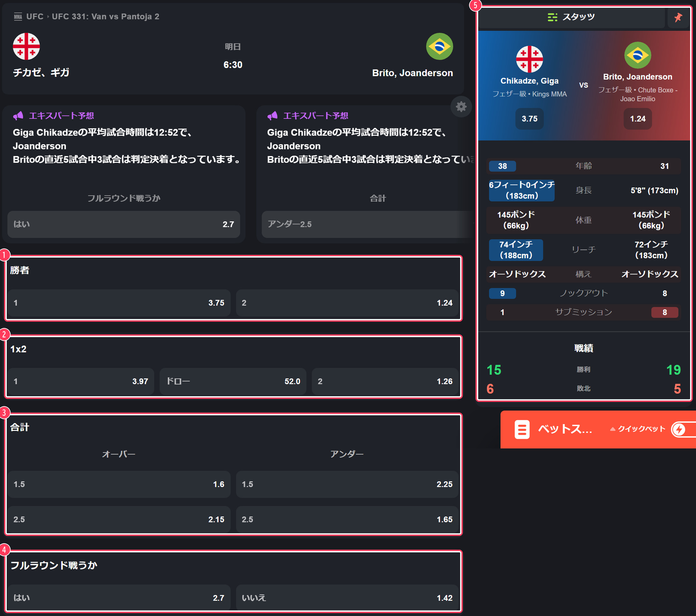Click the pin icon in stats panel
This screenshot has height=616, width=696.
point(678,17)
